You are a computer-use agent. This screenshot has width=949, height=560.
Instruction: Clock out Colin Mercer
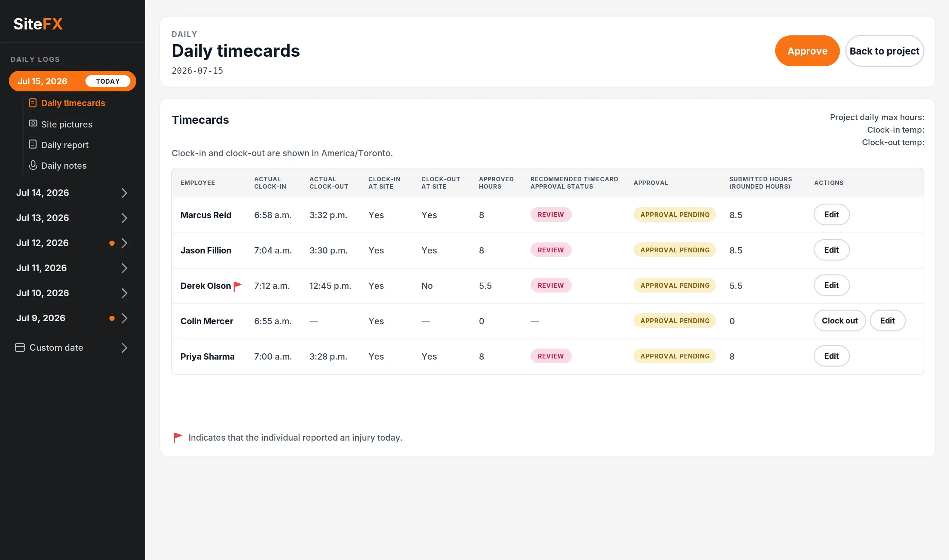click(840, 321)
